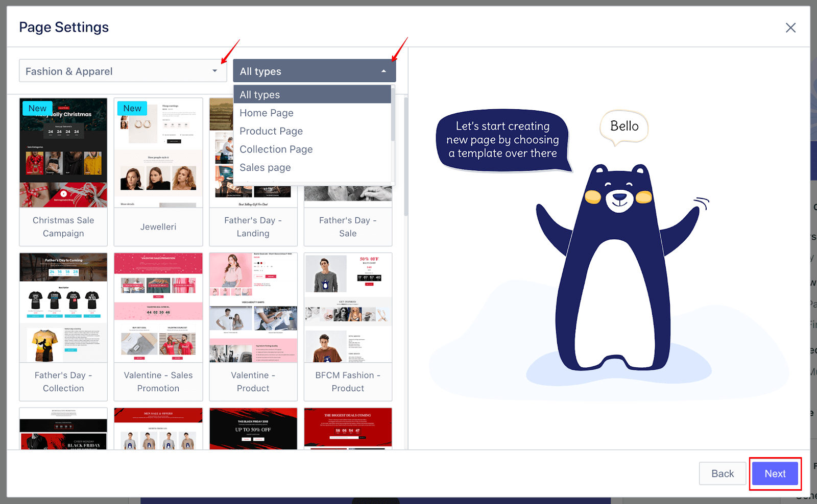The width and height of the screenshot is (817, 504).
Task: Pick the Father's Day - Collection template
Action: (63, 326)
